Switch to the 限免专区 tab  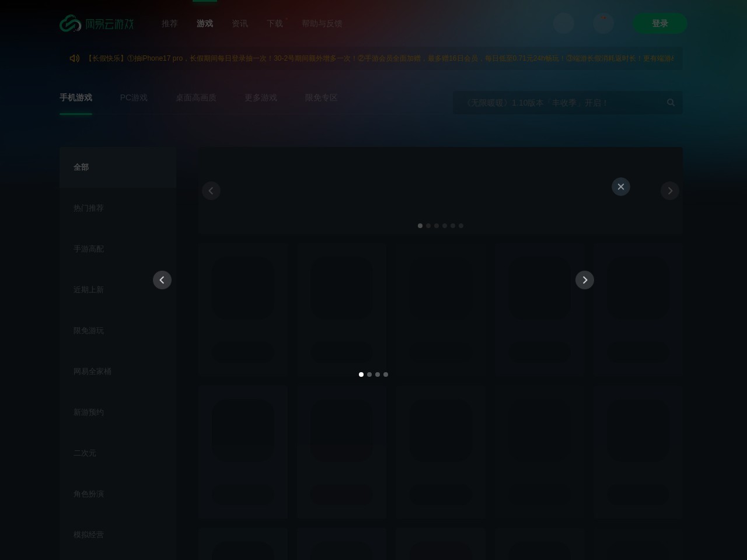[x=321, y=98]
